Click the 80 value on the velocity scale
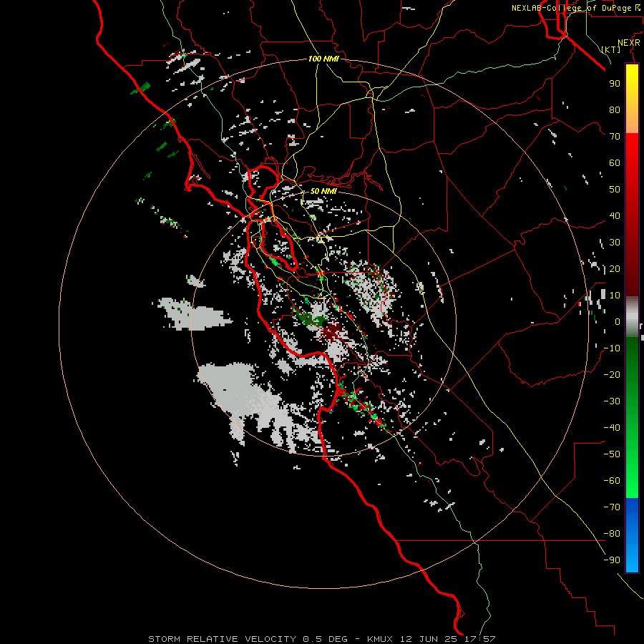The height and width of the screenshot is (644, 644). (x=615, y=110)
